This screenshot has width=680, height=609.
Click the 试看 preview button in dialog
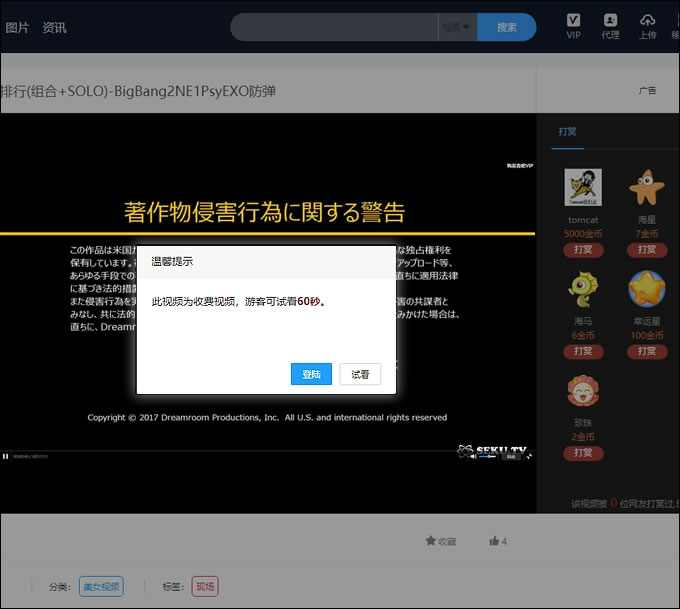[x=360, y=374]
